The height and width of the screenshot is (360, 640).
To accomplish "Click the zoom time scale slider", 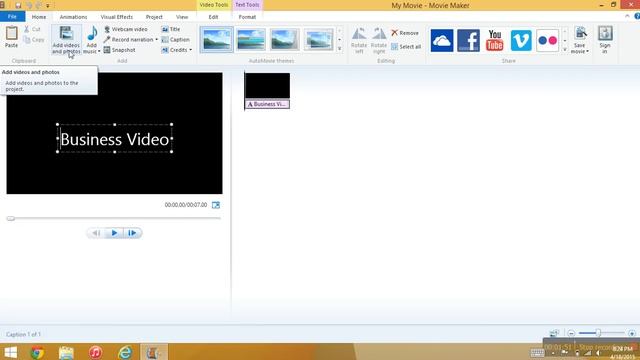I will (x=598, y=333).
